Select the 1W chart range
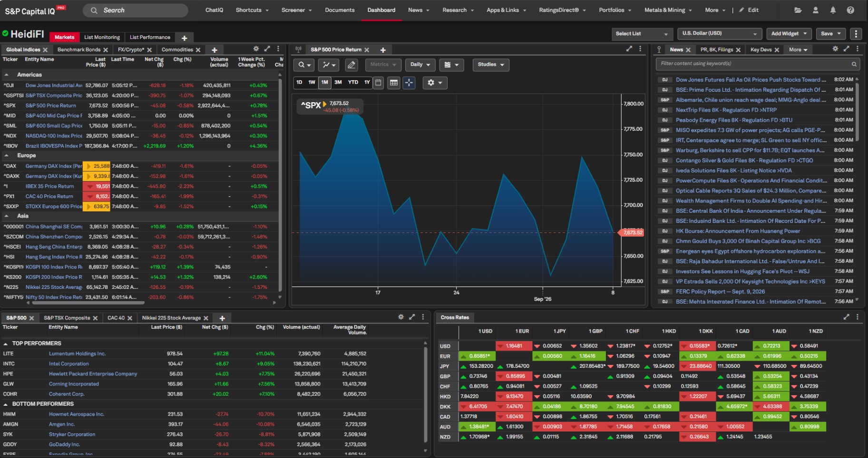This screenshot has height=458, width=868. coord(312,83)
